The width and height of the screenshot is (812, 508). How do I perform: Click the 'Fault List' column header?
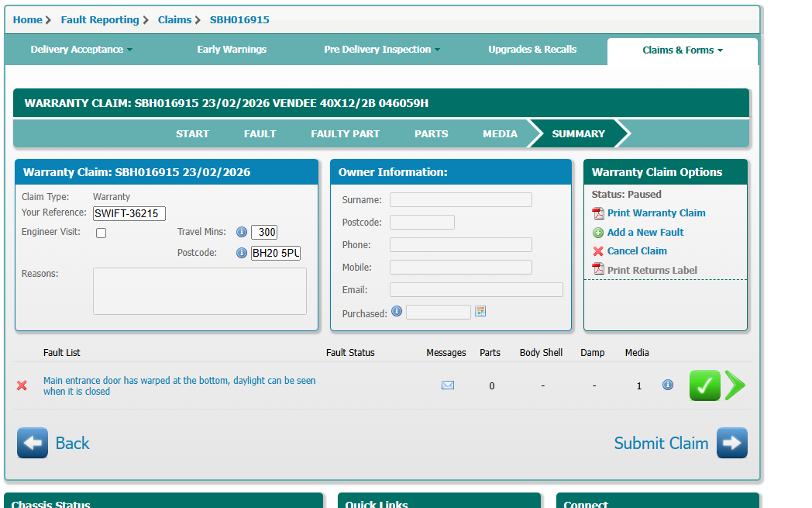click(62, 352)
